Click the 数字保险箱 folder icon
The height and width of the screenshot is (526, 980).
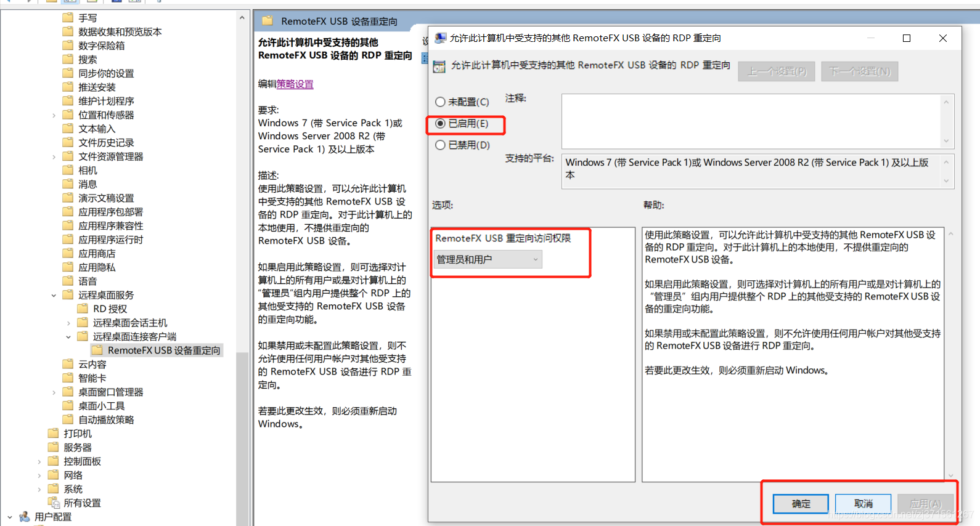tap(68, 45)
